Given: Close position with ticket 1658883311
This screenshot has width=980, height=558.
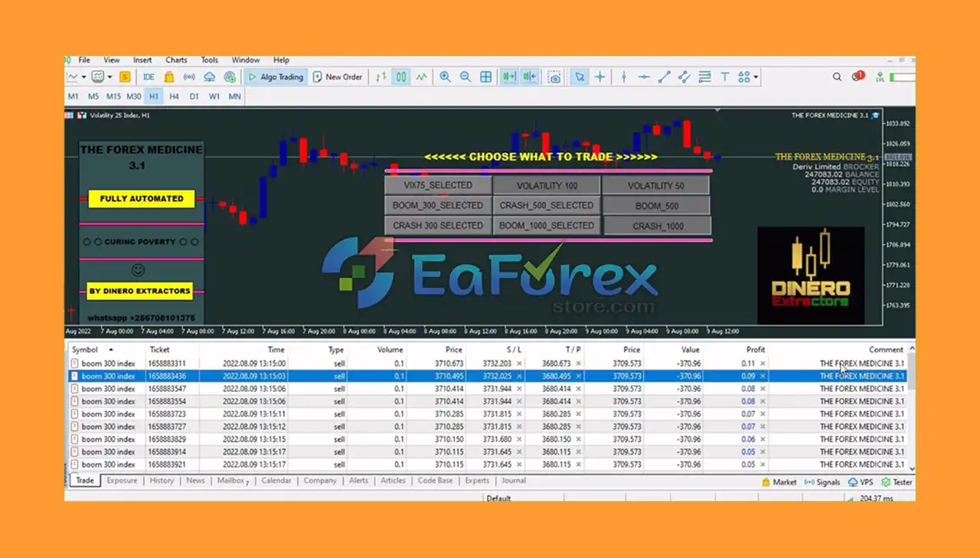Looking at the screenshot, I should [x=763, y=364].
